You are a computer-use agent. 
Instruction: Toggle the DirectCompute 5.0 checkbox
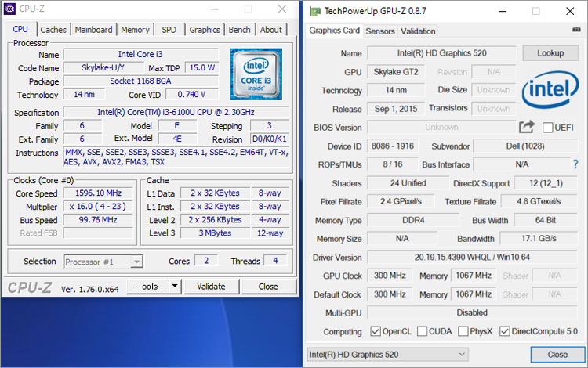click(505, 331)
